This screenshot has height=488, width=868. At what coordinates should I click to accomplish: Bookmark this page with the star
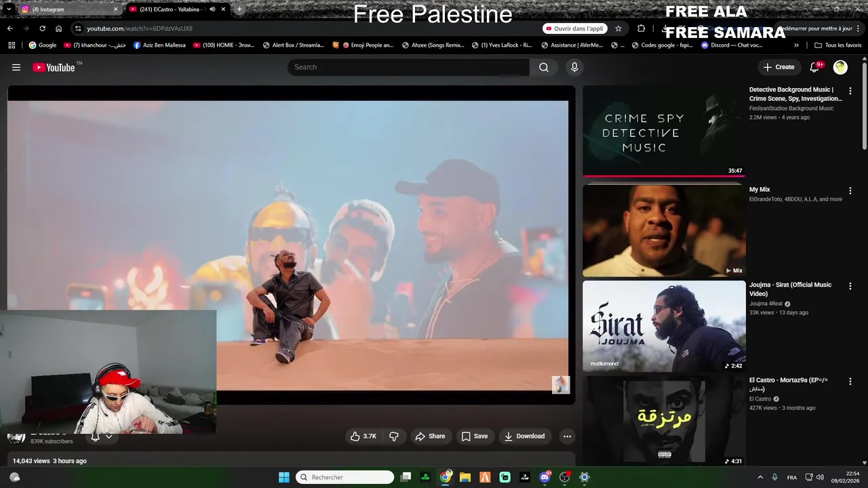pos(618,28)
